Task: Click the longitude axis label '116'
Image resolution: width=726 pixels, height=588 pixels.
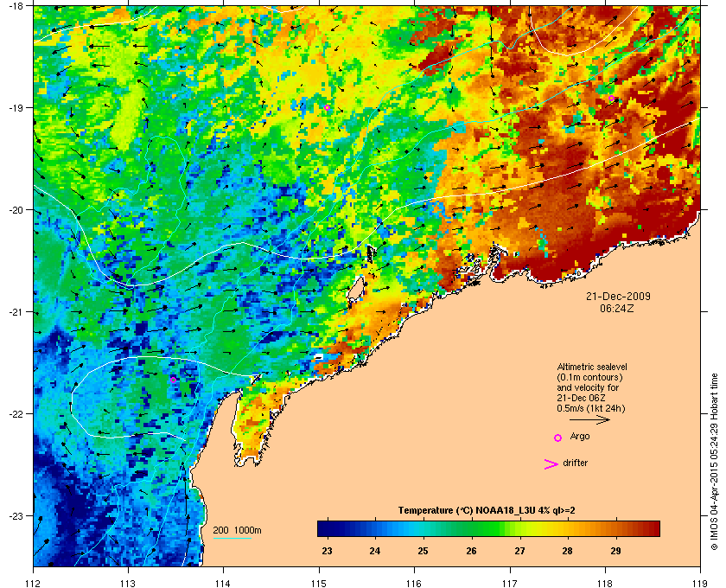Action: click(x=414, y=584)
